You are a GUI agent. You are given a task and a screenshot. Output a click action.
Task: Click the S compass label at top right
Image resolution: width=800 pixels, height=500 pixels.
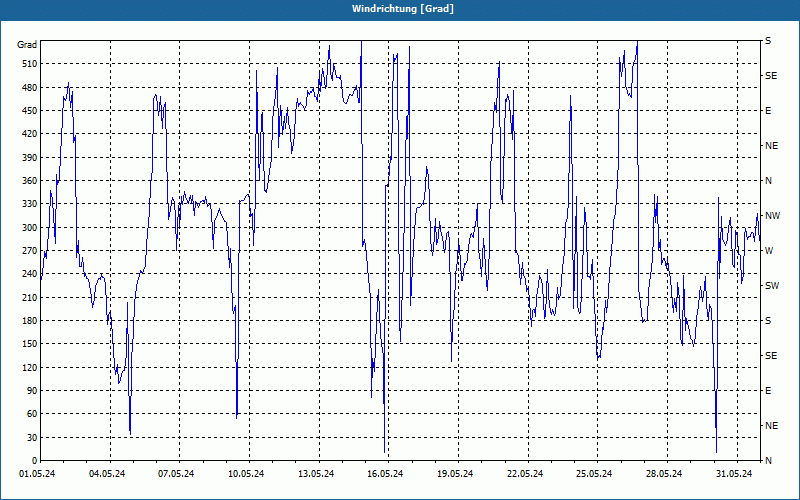pos(768,41)
